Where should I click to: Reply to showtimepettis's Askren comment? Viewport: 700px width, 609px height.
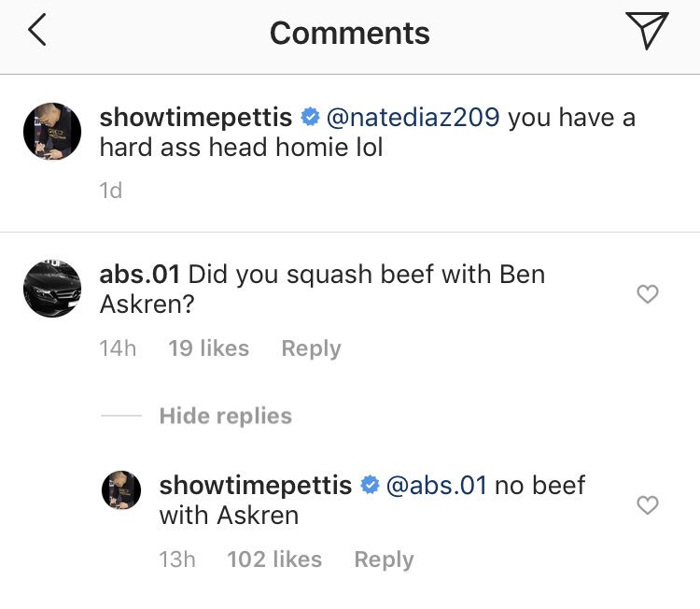[384, 559]
